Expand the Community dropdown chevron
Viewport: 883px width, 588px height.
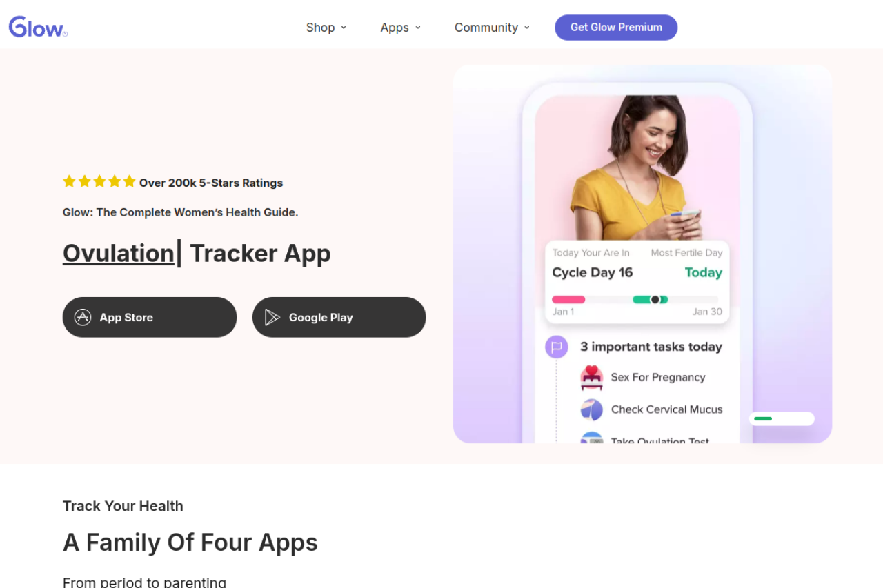point(527,28)
